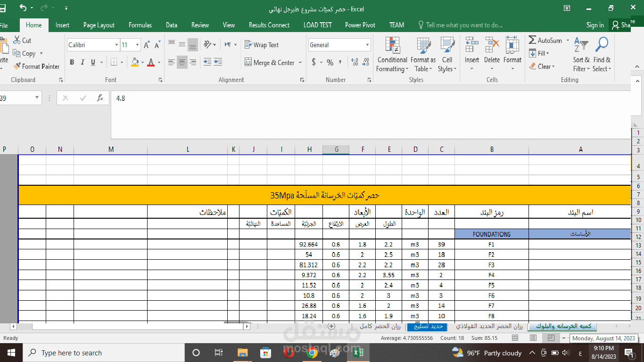Viewport: 644px width, 362px height.
Task: Activate the Format Painter brush
Action: 17,66
